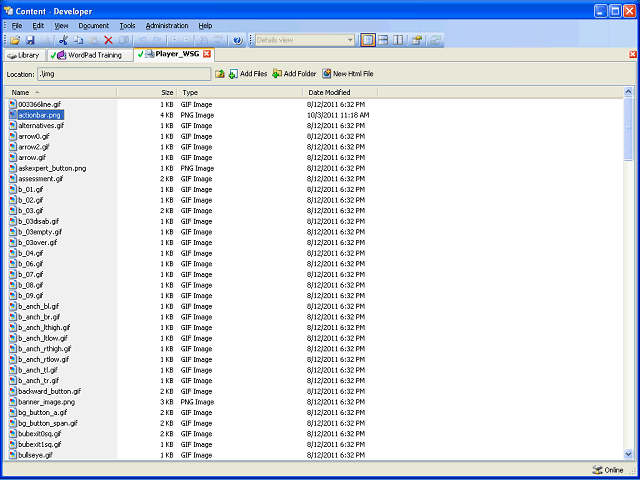This screenshot has height=480, width=640.
Task: Click the file icon beside actionbar.png
Action: [13, 115]
